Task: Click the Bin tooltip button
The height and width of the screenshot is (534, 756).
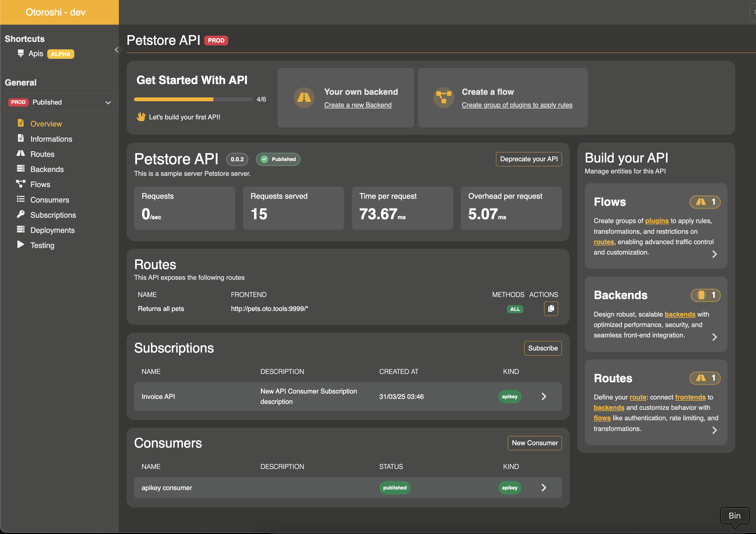Action: pyautogui.click(x=734, y=516)
